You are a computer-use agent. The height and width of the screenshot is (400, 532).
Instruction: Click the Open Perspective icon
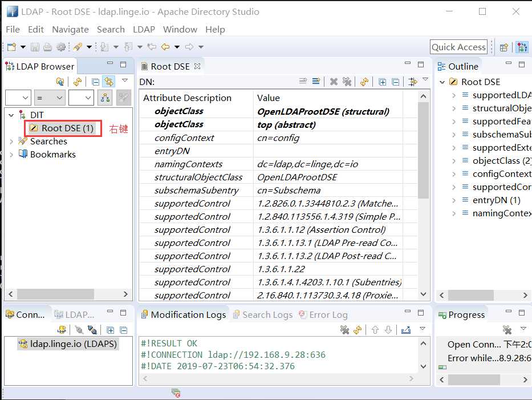coord(504,47)
